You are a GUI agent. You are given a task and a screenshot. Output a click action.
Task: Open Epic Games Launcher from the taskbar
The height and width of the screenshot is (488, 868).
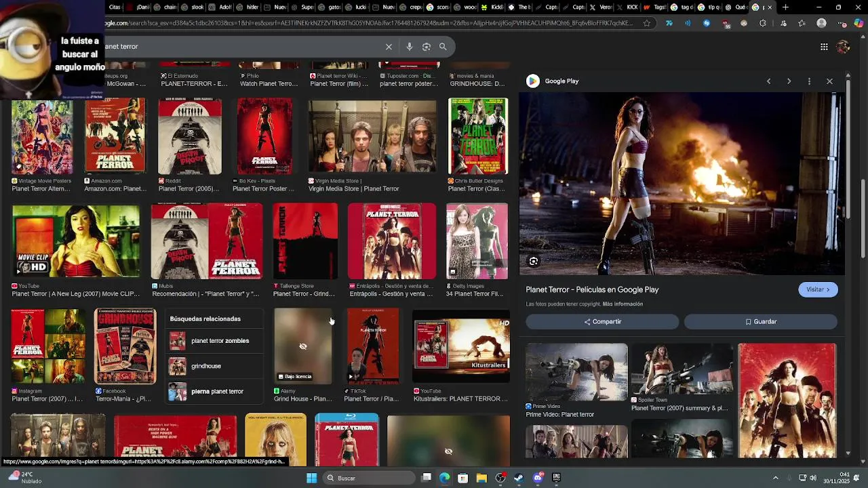pos(556,478)
